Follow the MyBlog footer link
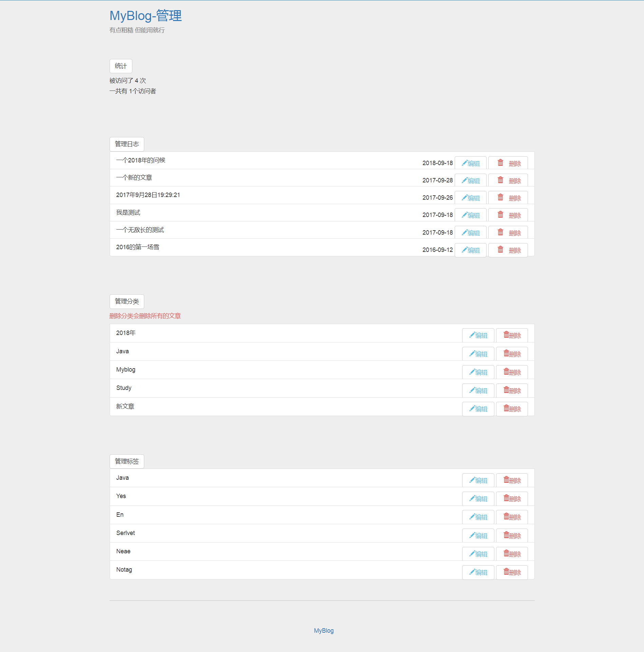Viewport: 644px width, 652px height. (323, 631)
